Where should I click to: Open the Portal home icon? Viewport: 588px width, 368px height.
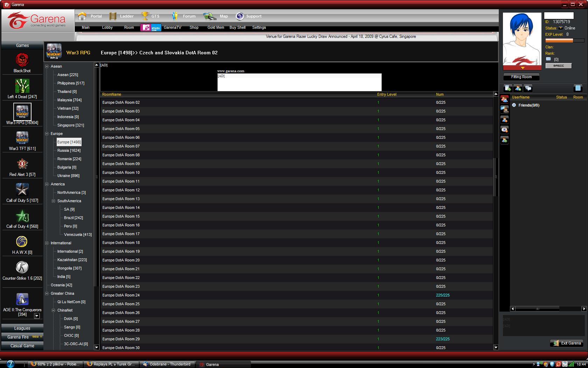pyautogui.click(x=82, y=16)
